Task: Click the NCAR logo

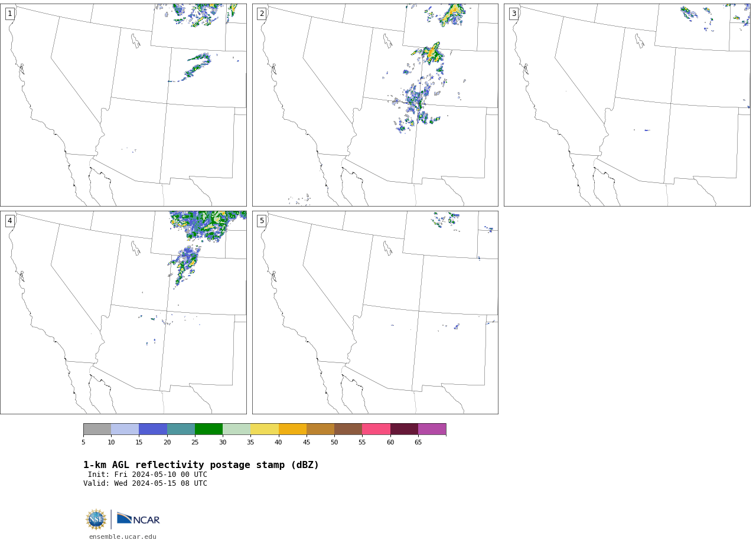Action: [x=138, y=519]
